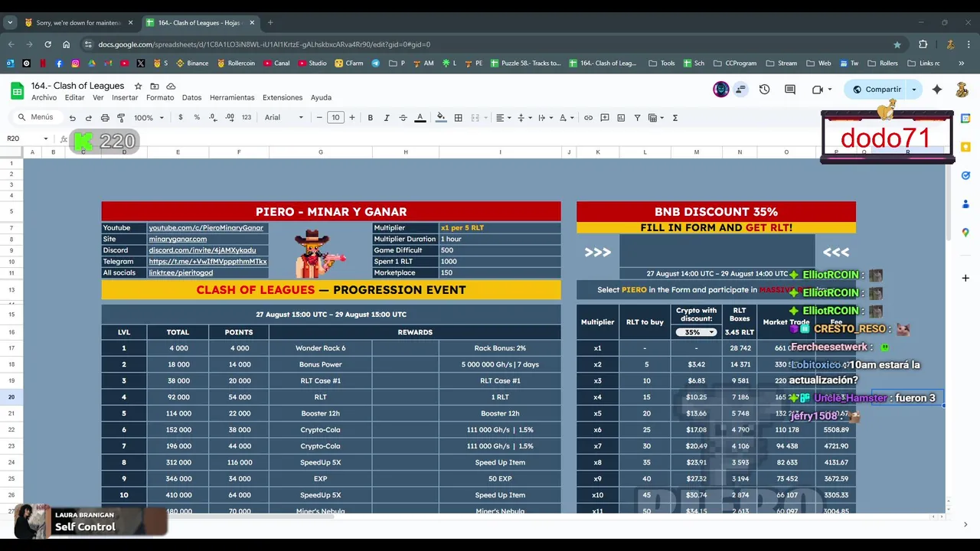Open the 123 number format menu

click(246, 118)
